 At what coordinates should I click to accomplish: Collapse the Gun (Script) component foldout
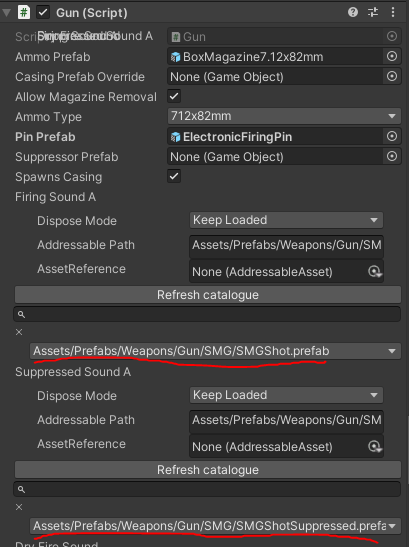coord(7,13)
